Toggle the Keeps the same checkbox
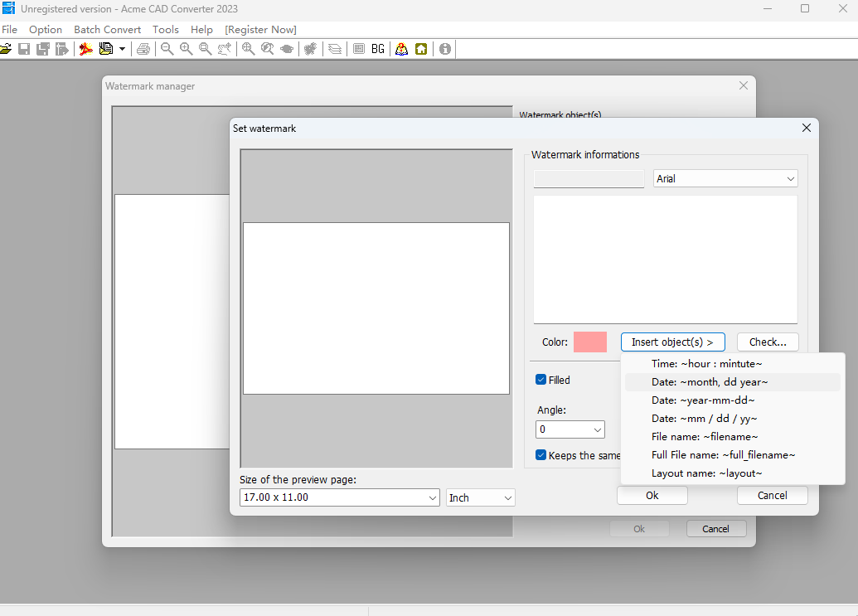The height and width of the screenshot is (616, 858). (x=540, y=454)
